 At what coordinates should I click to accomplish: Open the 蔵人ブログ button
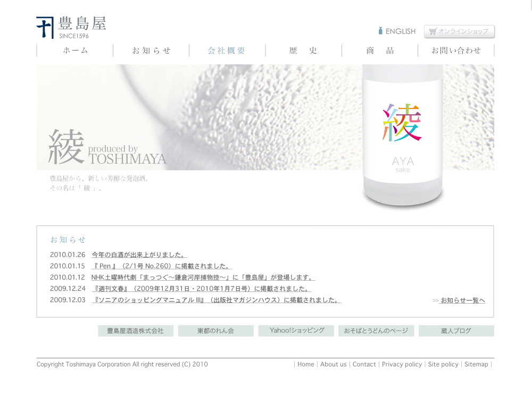click(x=456, y=331)
